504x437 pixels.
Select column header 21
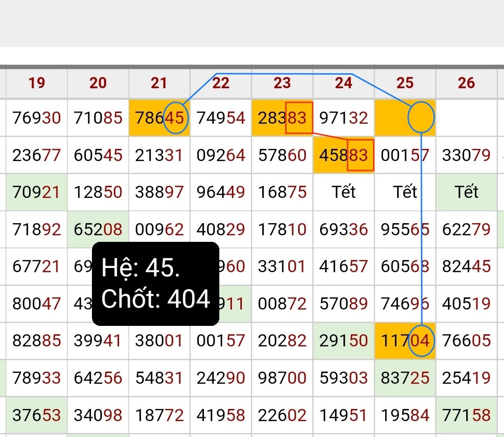tap(160, 83)
